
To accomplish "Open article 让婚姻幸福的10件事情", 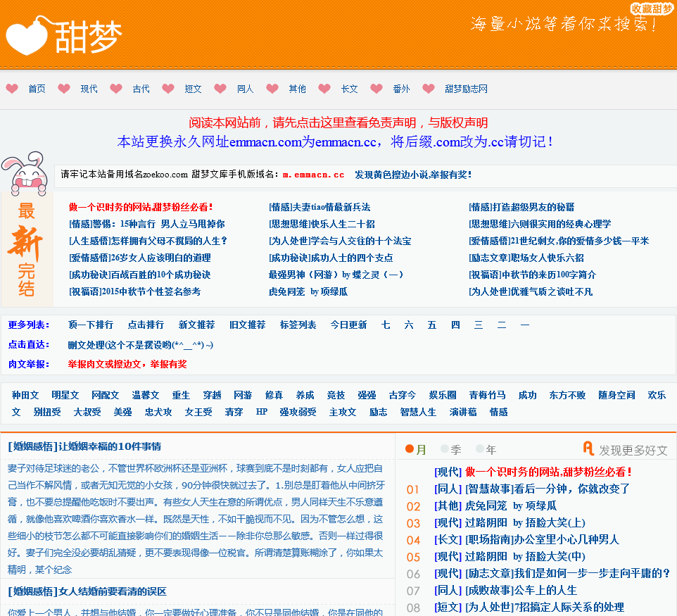I will [84, 446].
